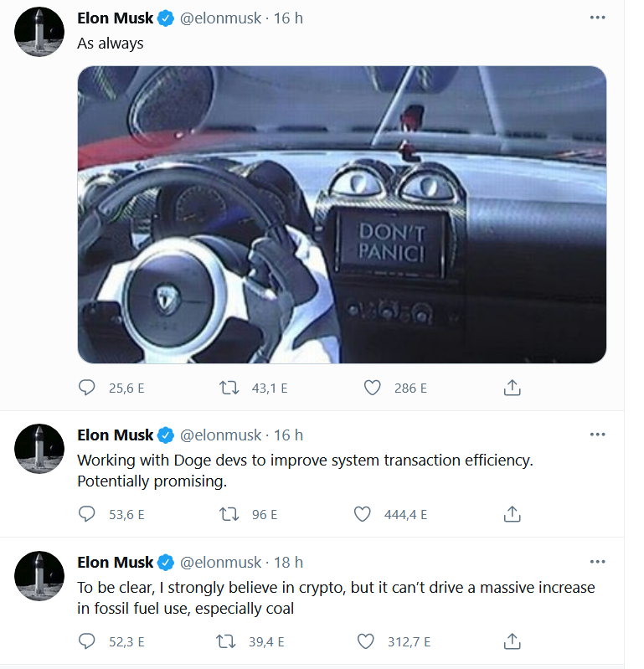This screenshot has height=669, width=644.
Task: Like the Doge devs tweet
Action: pyautogui.click(x=363, y=514)
